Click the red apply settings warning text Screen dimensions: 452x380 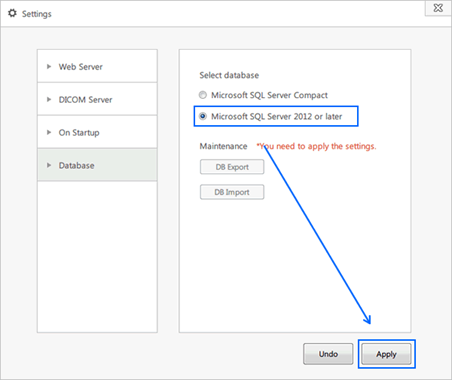[316, 146]
